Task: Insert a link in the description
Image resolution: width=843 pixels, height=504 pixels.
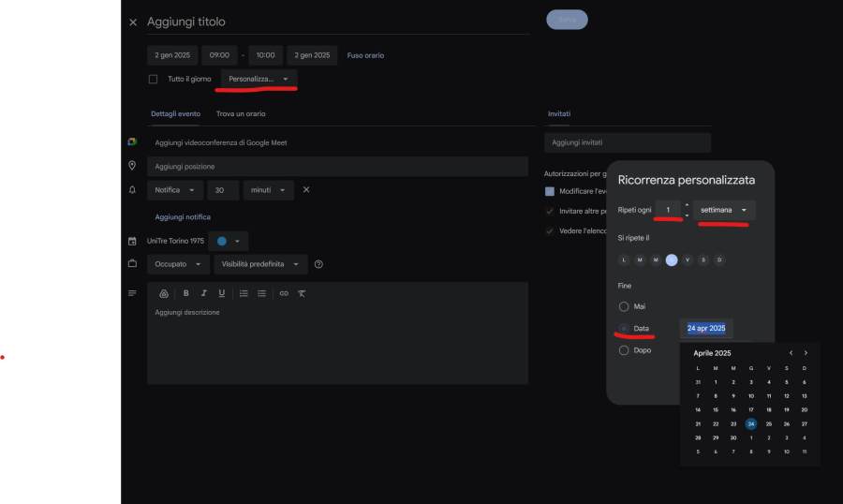Action: coord(284,293)
